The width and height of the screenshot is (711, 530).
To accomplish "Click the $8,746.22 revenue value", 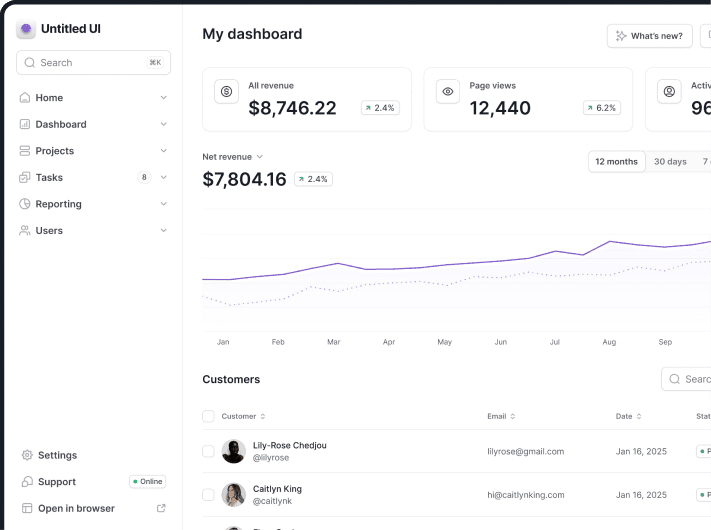I will pos(292,108).
